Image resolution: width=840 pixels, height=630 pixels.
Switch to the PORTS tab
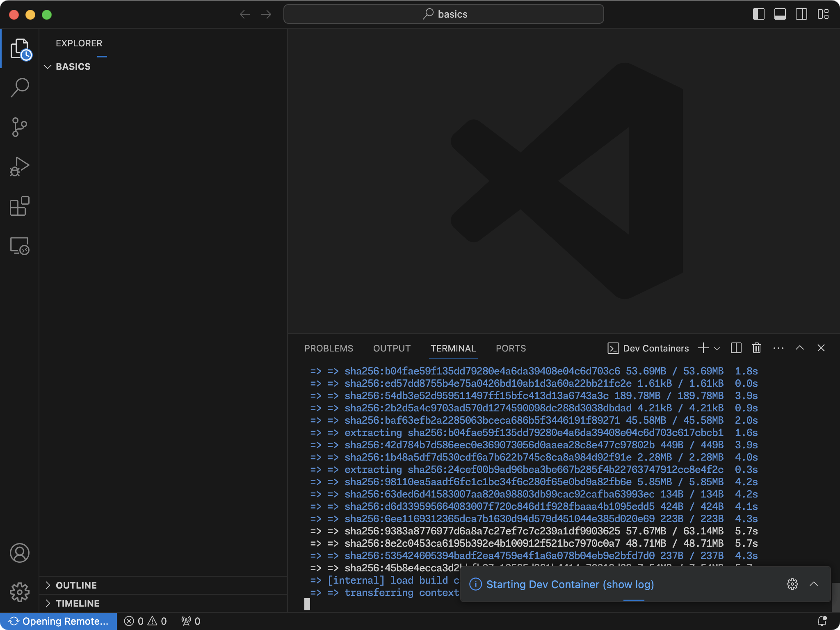click(511, 348)
